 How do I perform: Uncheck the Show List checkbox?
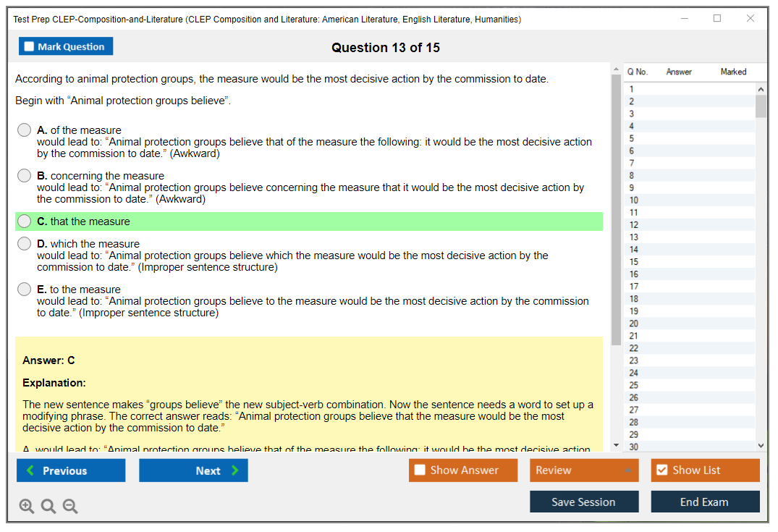pos(661,470)
